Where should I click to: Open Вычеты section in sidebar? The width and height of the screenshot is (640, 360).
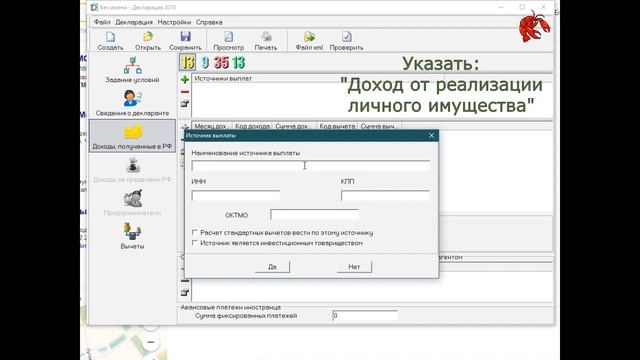(132, 236)
